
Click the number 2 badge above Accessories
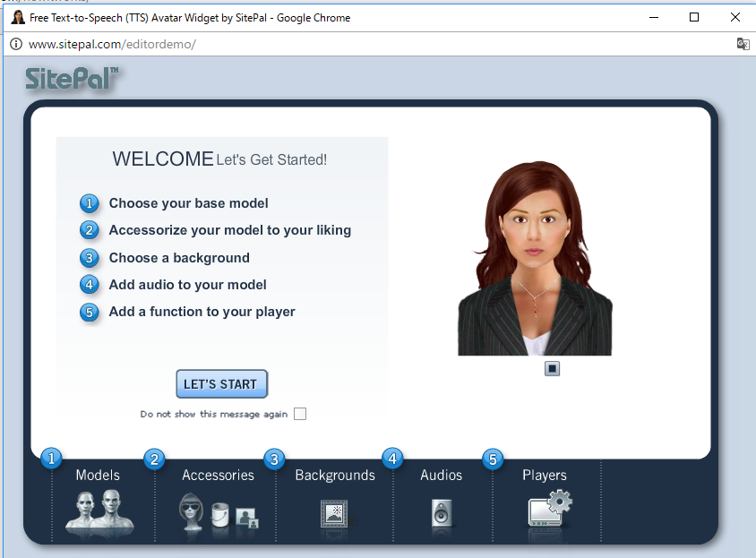tap(154, 459)
